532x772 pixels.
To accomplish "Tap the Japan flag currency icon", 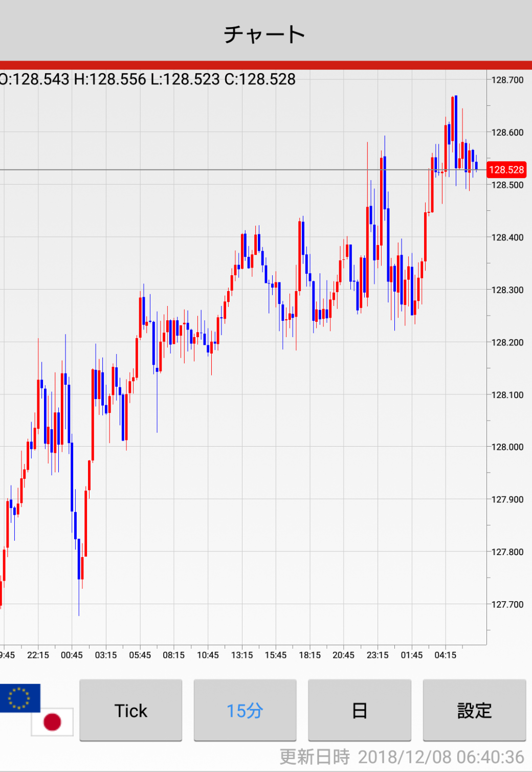I will click(x=52, y=722).
